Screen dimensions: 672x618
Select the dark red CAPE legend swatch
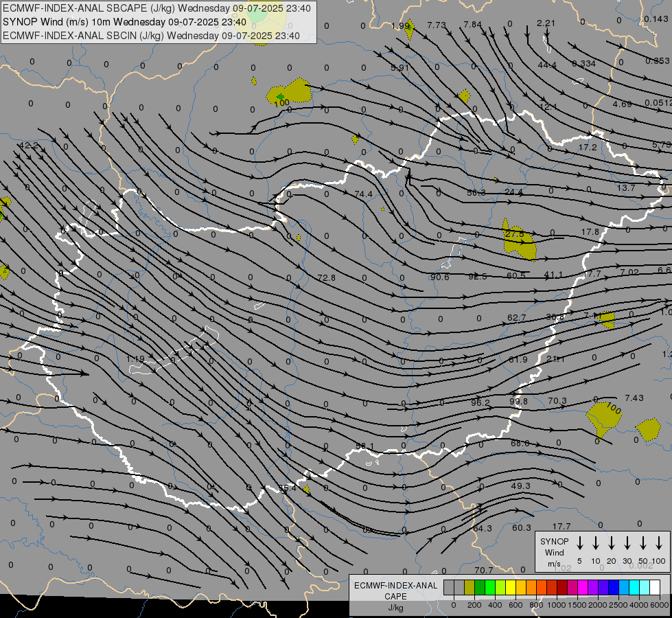(562, 588)
